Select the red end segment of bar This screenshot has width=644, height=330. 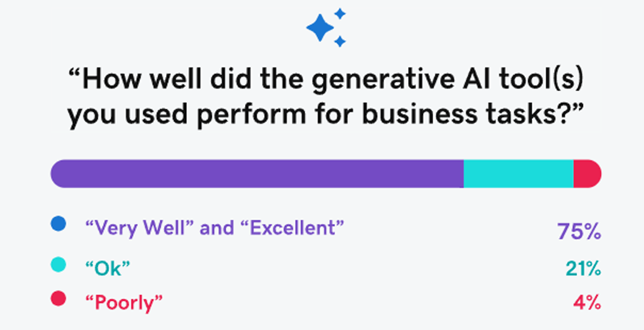click(587, 174)
